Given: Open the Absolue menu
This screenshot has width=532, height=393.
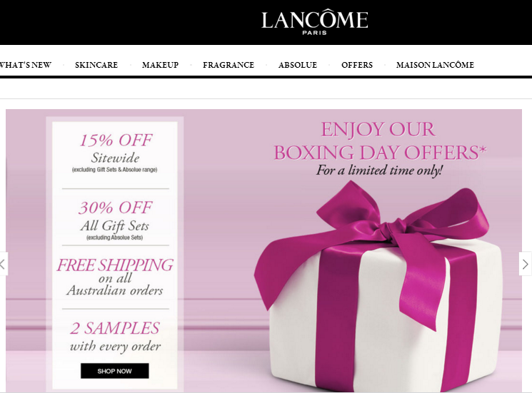Looking at the screenshot, I should tap(298, 65).
